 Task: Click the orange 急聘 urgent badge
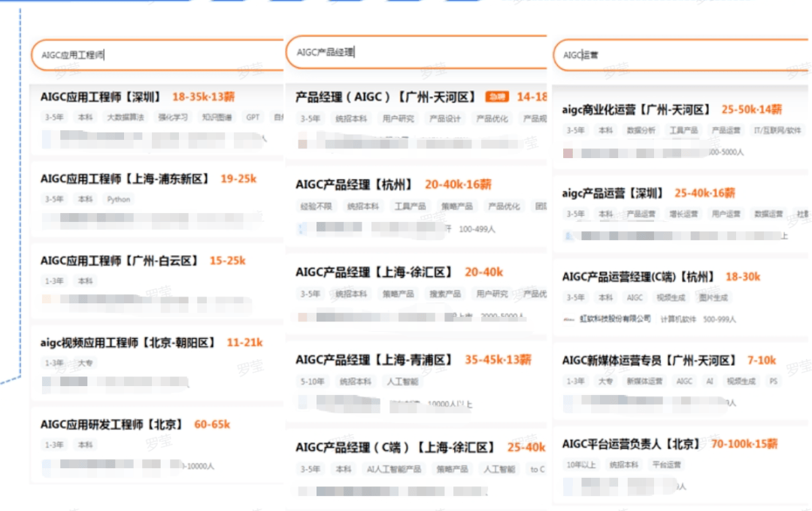496,97
